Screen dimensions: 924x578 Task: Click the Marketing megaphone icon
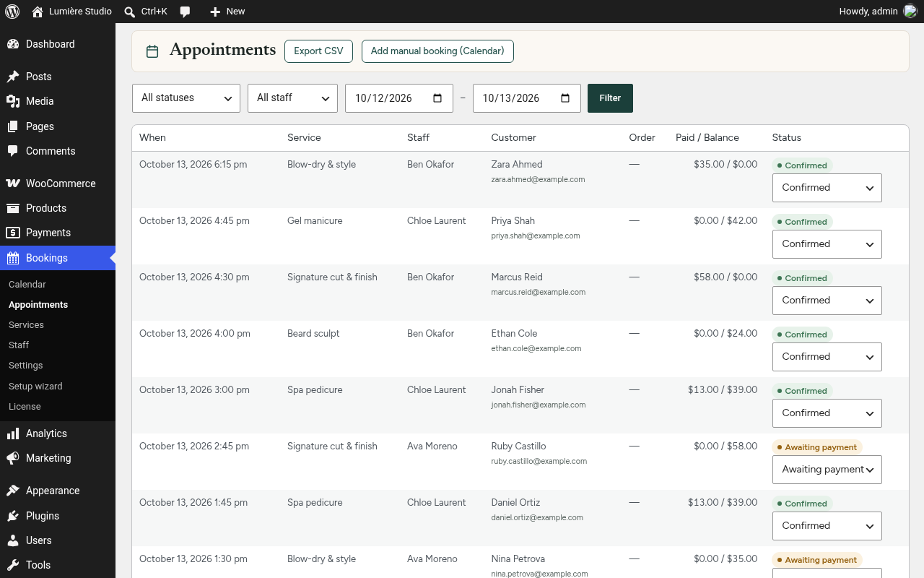tap(13, 458)
